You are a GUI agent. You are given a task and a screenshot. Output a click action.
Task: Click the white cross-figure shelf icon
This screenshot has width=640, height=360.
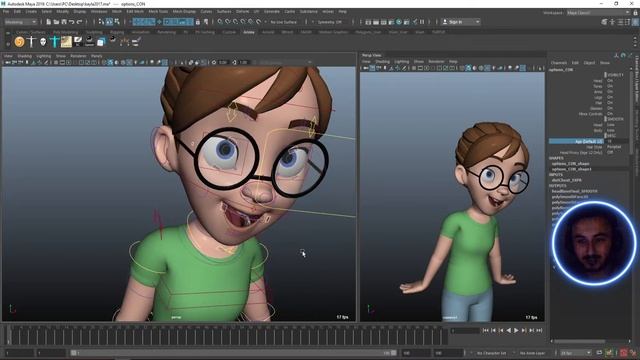31,41
